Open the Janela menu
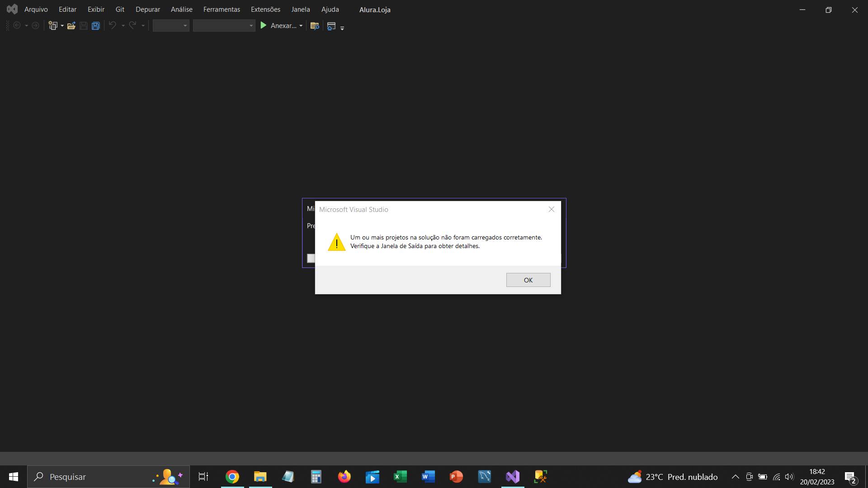The height and width of the screenshot is (488, 868). 301,9
